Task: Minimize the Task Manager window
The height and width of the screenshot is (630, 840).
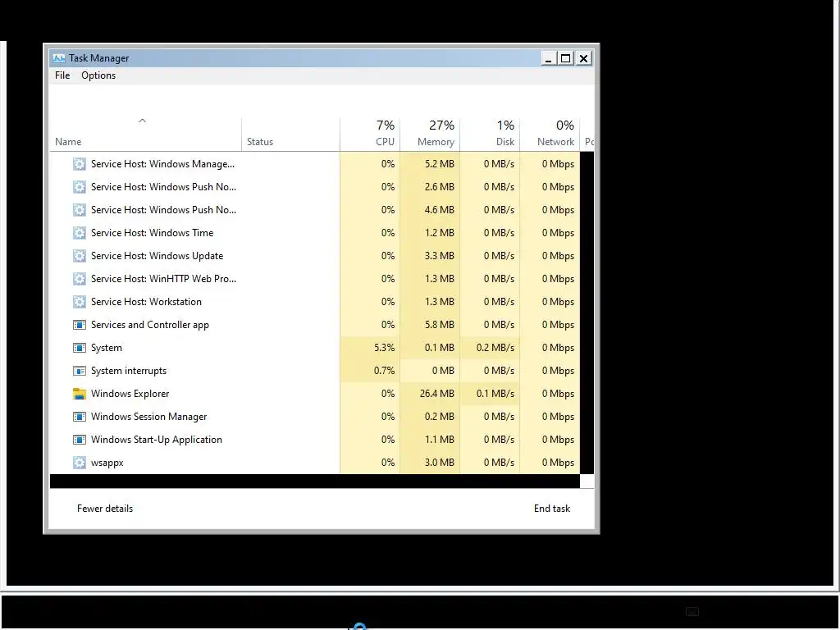Action: click(548, 58)
